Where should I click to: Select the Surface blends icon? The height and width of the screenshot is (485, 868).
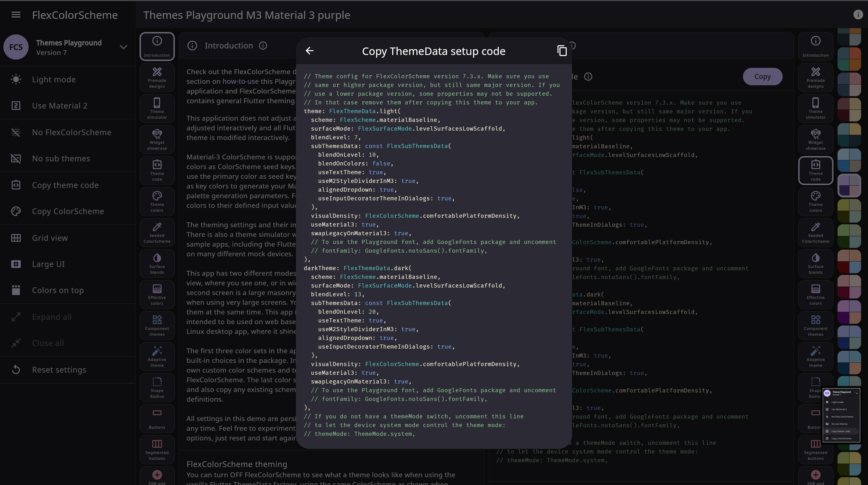157,263
